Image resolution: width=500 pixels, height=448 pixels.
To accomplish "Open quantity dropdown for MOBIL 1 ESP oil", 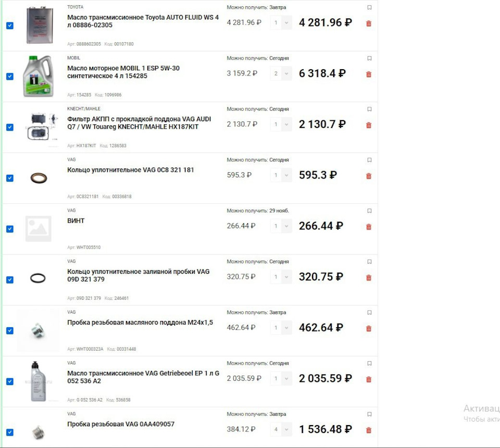I will coord(281,73).
